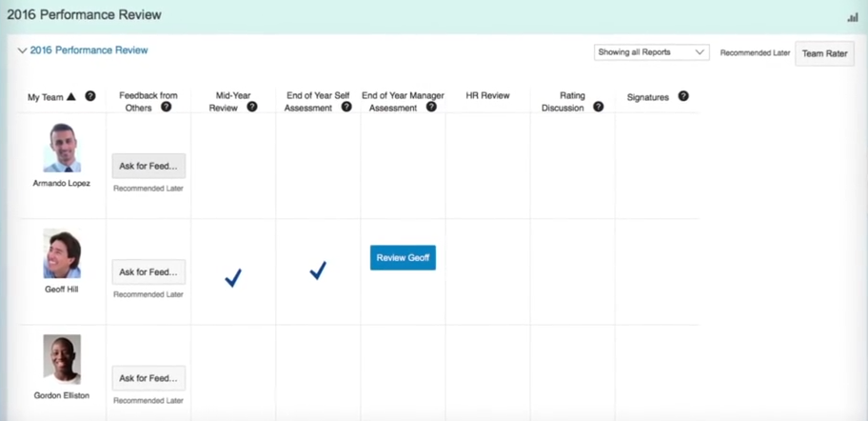Sort by the My Team arrow
This screenshot has width=868, height=421.
[71, 96]
